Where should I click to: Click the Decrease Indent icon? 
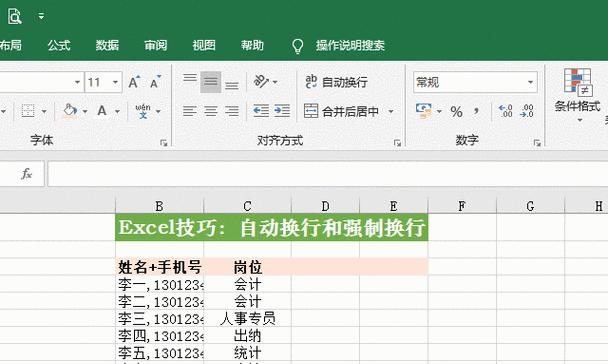261,111
